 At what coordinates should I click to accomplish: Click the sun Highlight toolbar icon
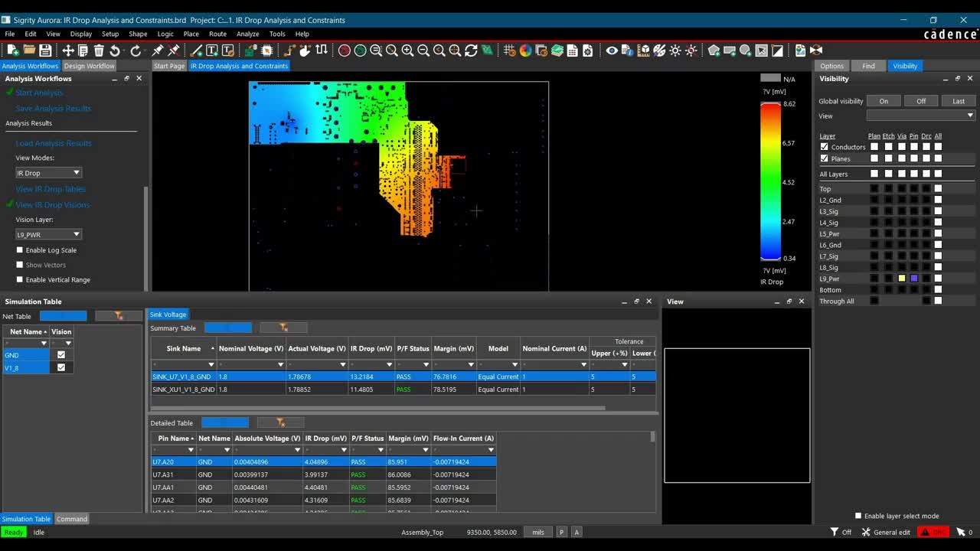click(x=675, y=51)
